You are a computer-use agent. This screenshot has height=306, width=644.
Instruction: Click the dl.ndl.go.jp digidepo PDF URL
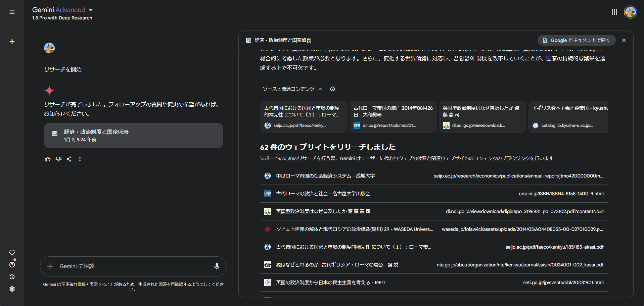point(525,211)
